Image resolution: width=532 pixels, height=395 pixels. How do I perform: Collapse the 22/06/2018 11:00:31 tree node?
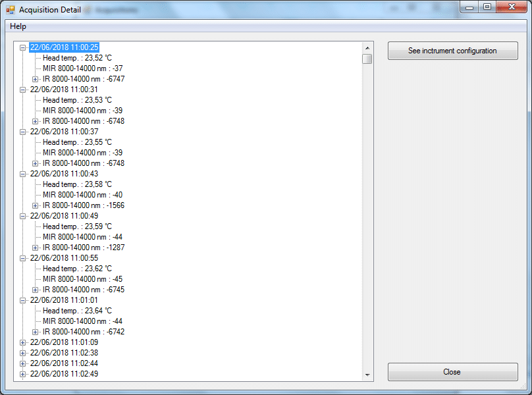(x=23, y=90)
